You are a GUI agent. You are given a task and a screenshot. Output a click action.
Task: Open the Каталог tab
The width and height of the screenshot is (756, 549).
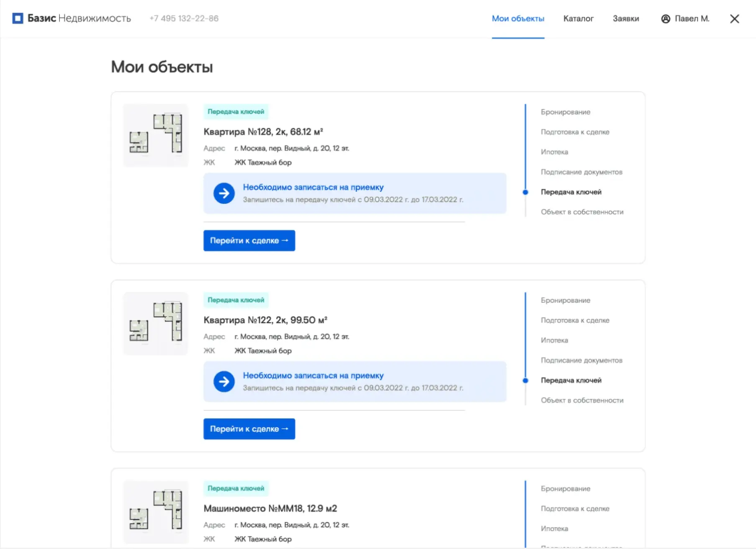(x=578, y=19)
